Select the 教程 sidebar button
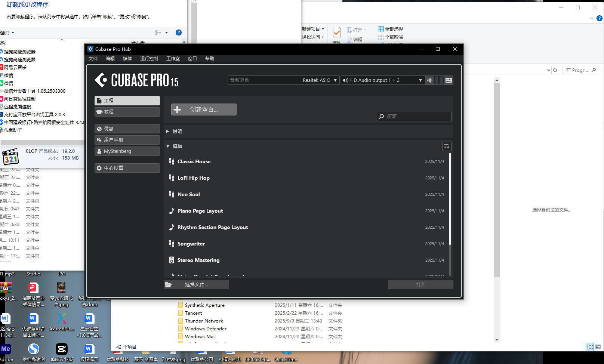 point(127,112)
